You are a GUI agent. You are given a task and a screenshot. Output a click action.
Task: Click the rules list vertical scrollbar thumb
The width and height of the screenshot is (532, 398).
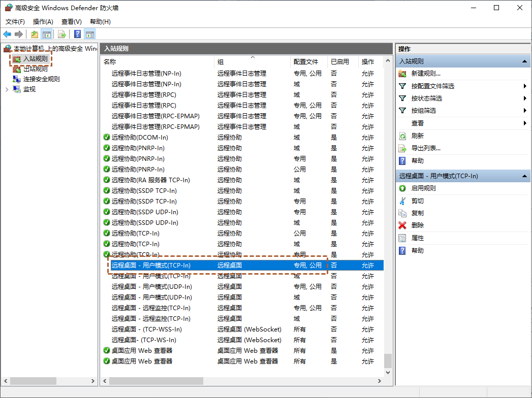[388, 360]
